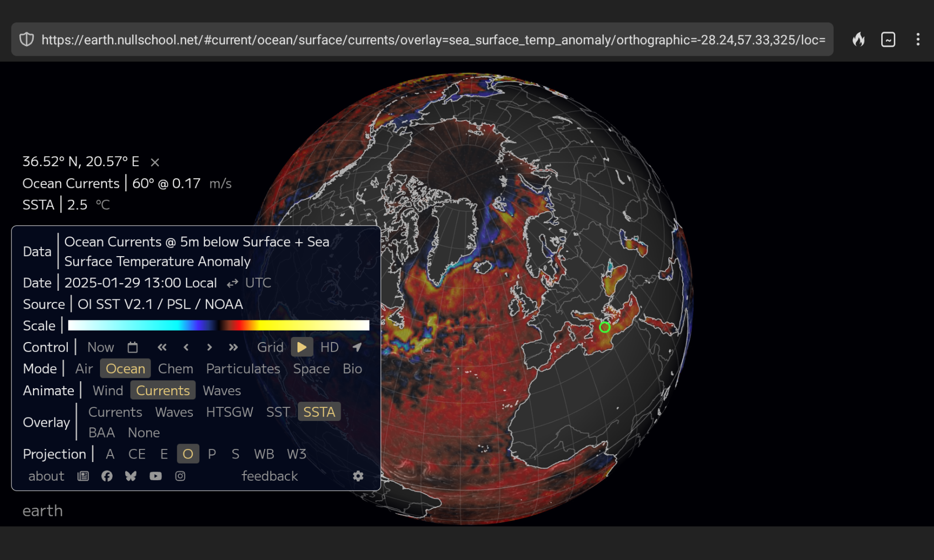The height and width of the screenshot is (560, 934).
Task: Click the m/s current units
Action: pos(220,184)
